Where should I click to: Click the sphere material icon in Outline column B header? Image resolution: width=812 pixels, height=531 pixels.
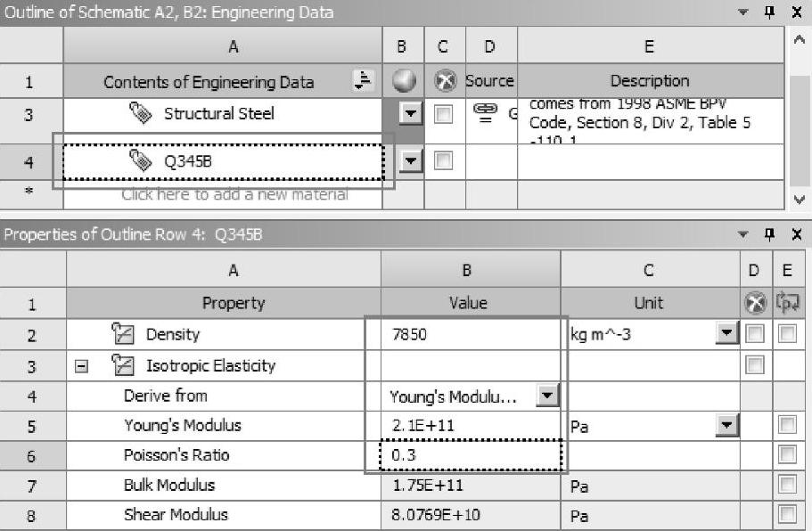404,81
